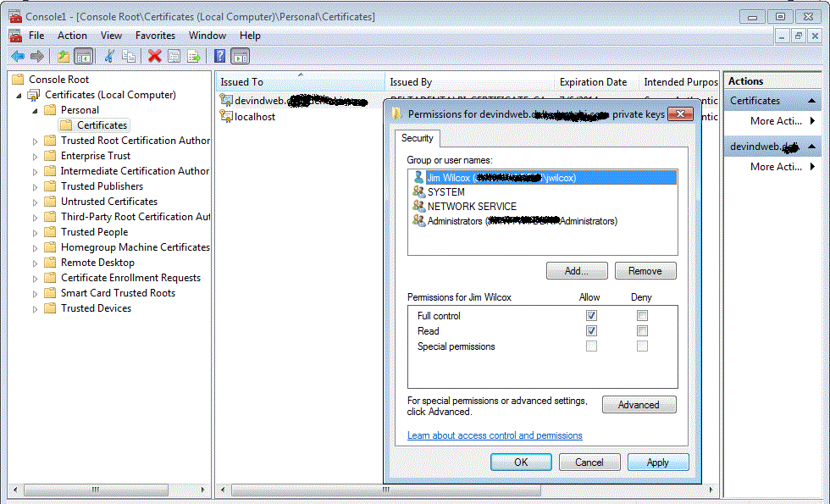
Task: Click OK in permissions dialog
Action: coord(521,462)
